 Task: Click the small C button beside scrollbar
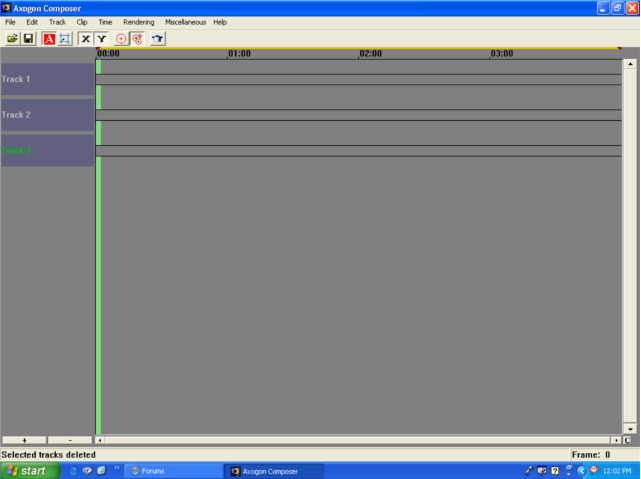pyautogui.click(x=628, y=440)
